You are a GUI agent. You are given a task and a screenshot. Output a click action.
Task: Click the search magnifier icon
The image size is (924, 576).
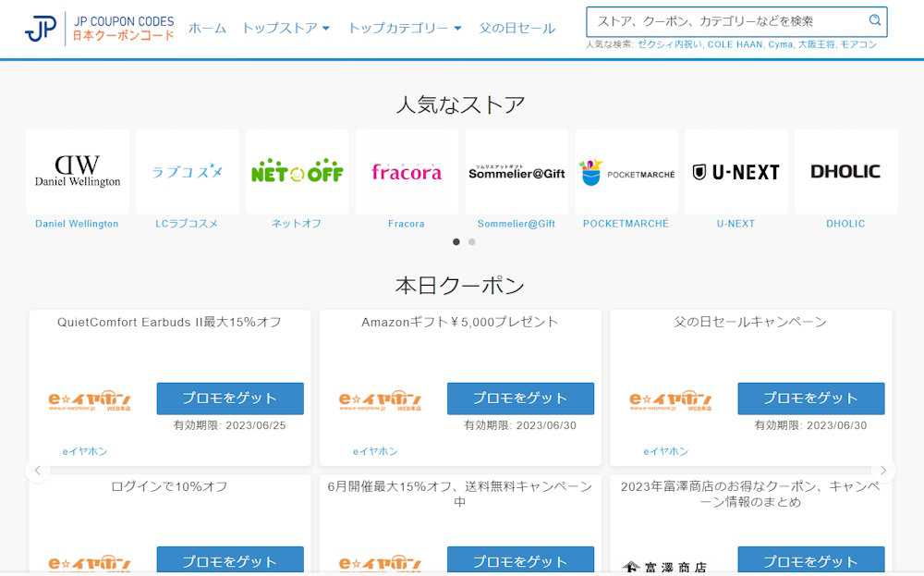pyautogui.click(x=875, y=20)
